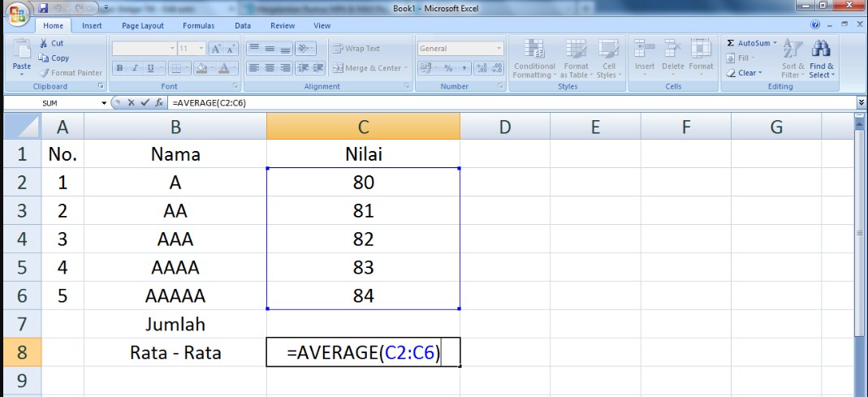Click the Cut scissors icon
868x397 pixels.
pyautogui.click(x=45, y=43)
